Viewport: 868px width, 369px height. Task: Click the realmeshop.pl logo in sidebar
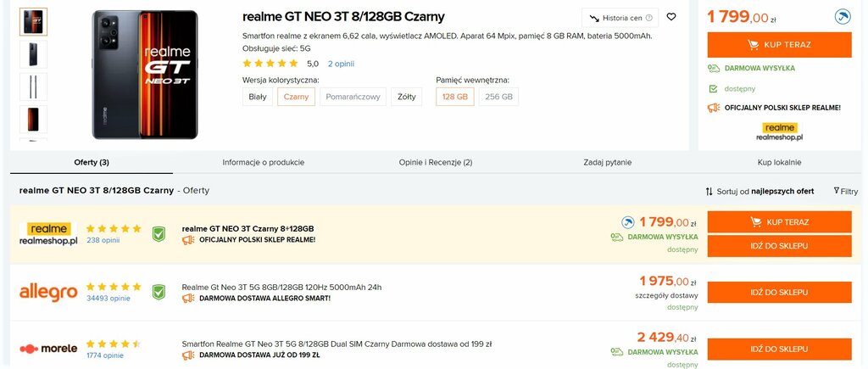[781, 131]
